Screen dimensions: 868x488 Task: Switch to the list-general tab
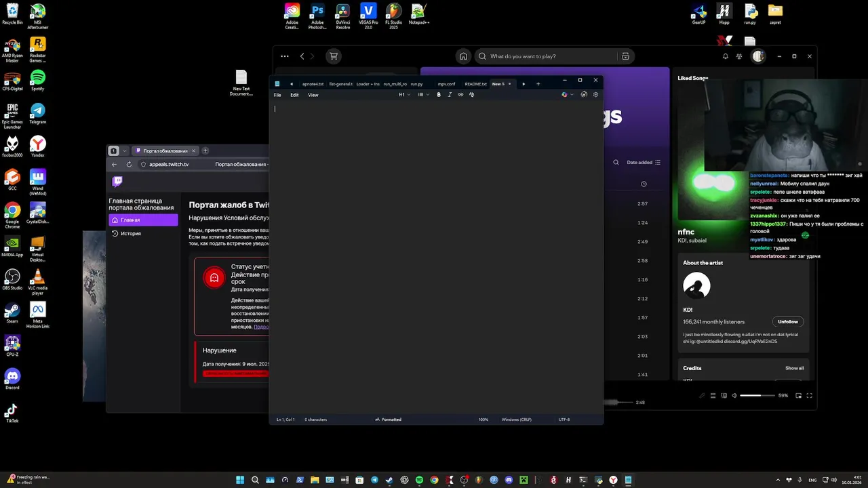340,84
